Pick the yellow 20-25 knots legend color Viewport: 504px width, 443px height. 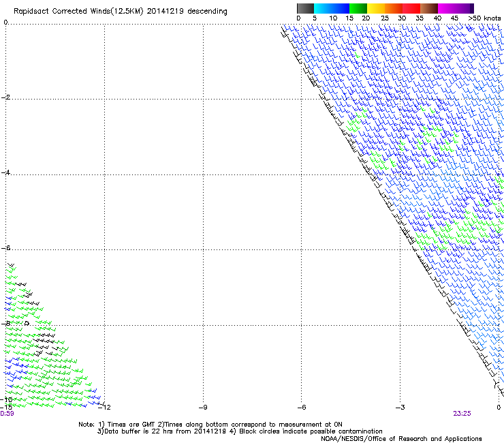[376, 8]
